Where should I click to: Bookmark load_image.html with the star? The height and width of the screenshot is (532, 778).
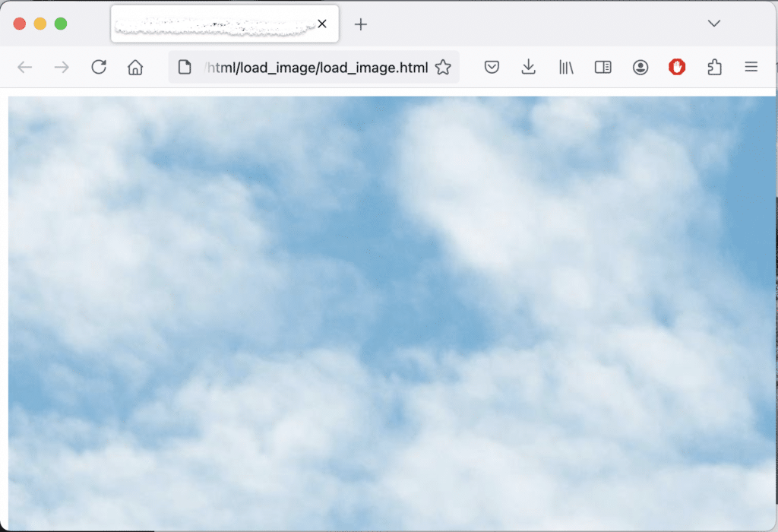442,67
